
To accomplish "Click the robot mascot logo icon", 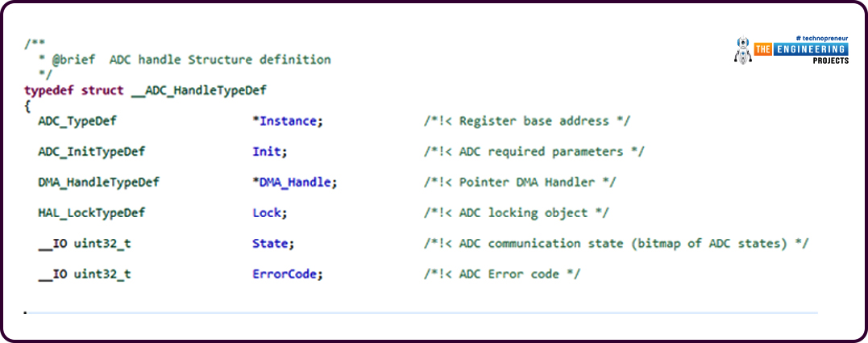I will tap(742, 50).
